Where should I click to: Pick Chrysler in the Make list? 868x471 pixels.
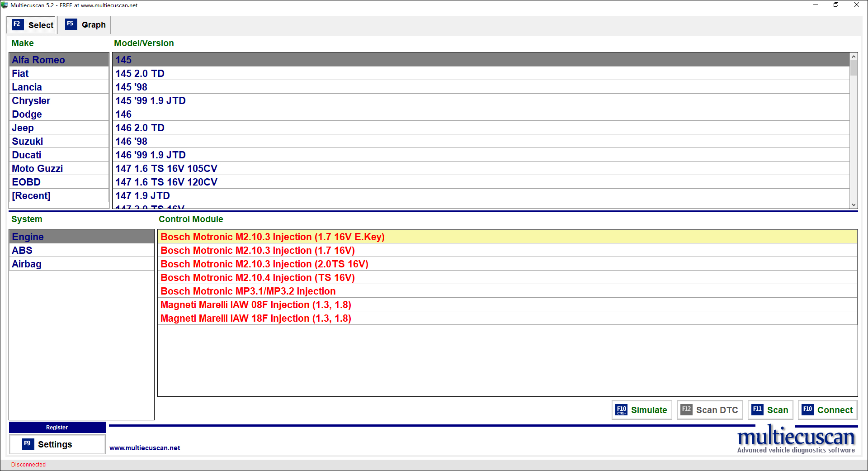coord(59,100)
